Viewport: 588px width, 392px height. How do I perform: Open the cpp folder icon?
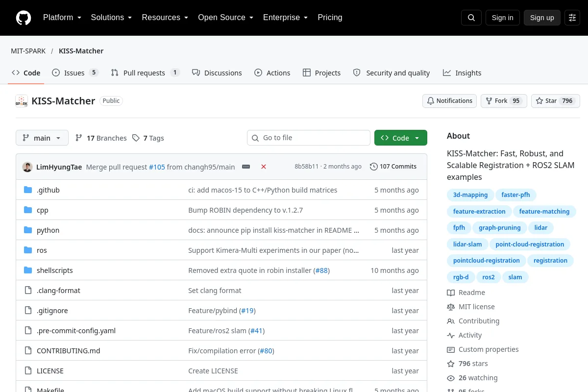click(x=28, y=210)
